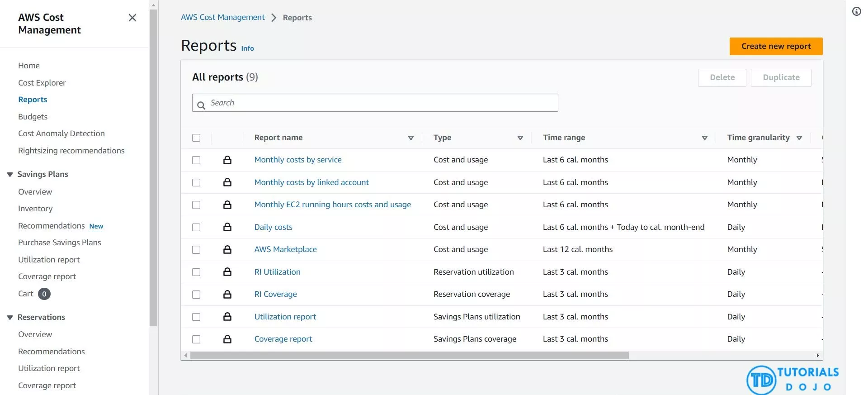The width and height of the screenshot is (868, 395).
Task: Click the Duplicate button
Action: [781, 77]
